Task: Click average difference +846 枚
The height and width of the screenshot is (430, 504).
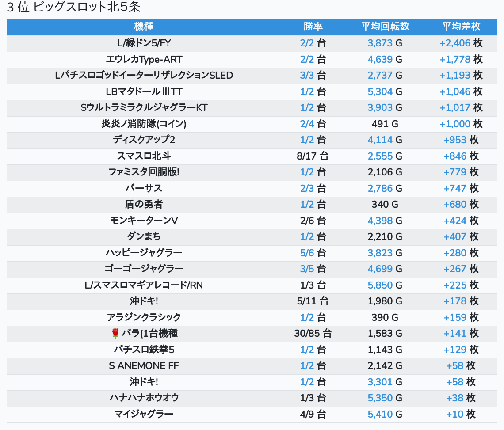Action: point(461,156)
